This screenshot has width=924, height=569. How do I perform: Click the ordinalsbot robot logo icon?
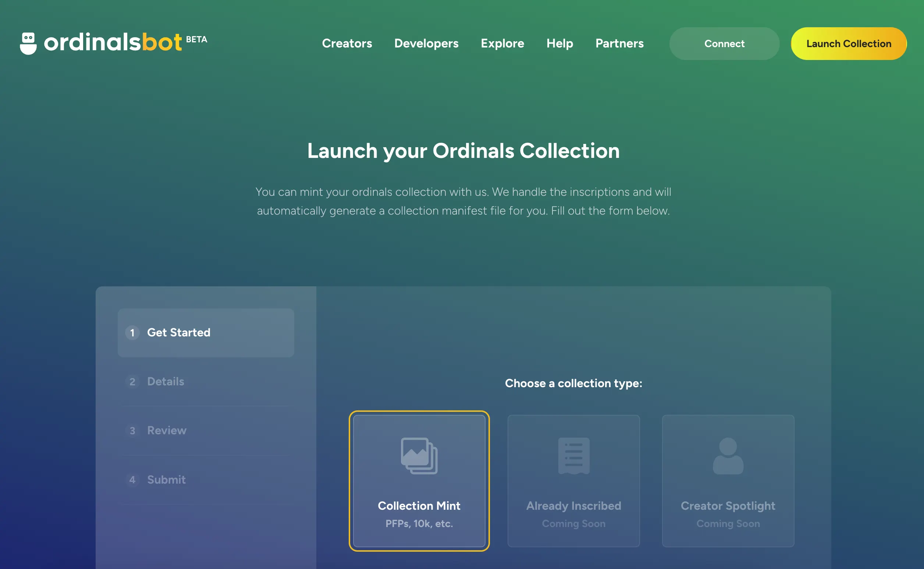point(28,42)
